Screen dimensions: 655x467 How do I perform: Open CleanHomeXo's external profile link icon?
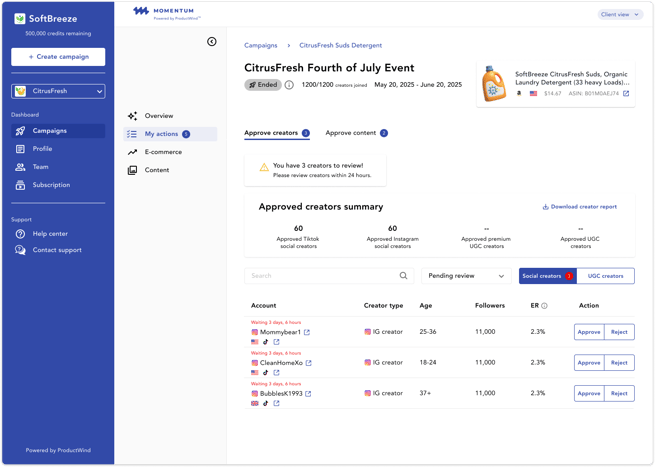(308, 363)
